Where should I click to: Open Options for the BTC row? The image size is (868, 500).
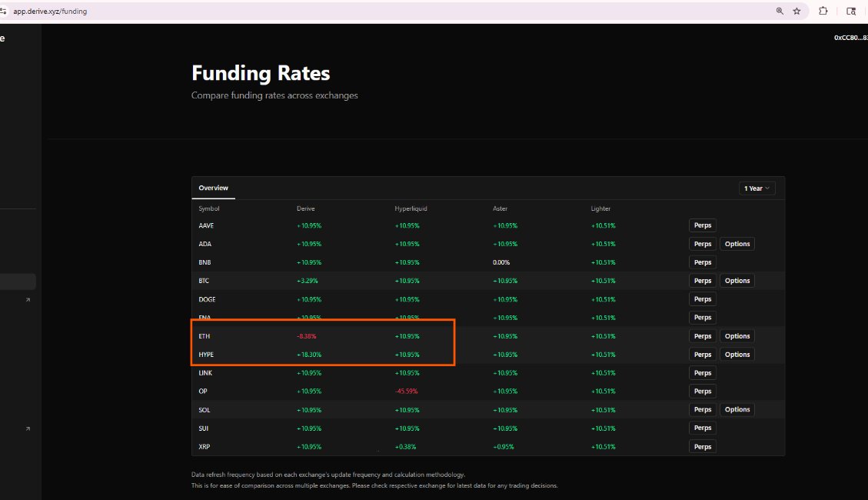[x=737, y=281]
